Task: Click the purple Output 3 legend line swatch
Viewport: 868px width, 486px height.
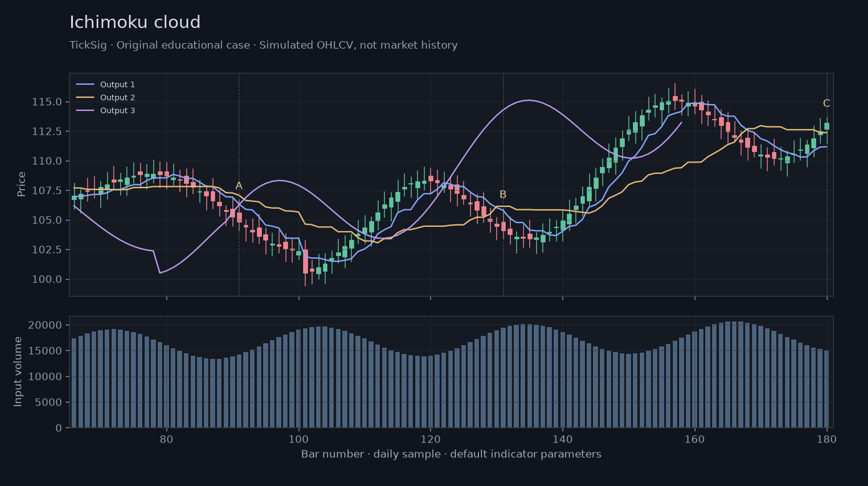Action: tap(85, 111)
